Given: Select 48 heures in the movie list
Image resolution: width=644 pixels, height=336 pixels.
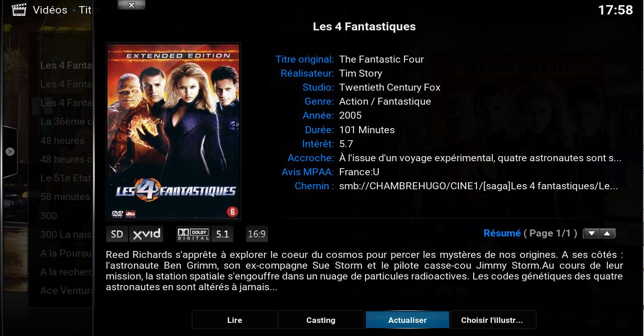Looking at the screenshot, I should [63, 141].
